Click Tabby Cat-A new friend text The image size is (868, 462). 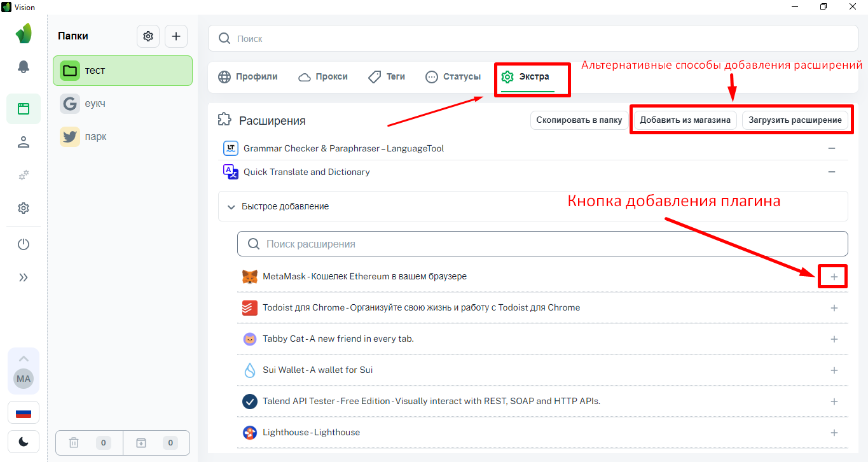click(338, 339)
